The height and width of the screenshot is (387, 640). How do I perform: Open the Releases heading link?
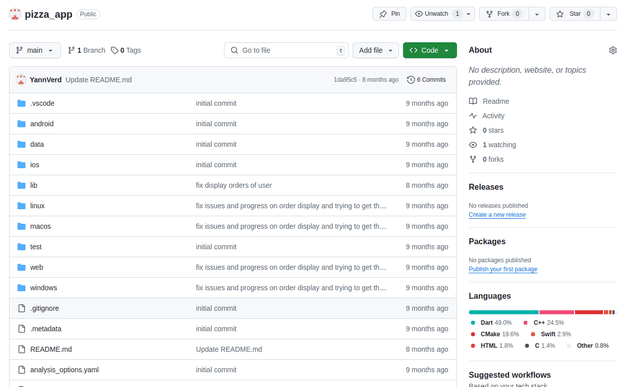tap(486, 187)
